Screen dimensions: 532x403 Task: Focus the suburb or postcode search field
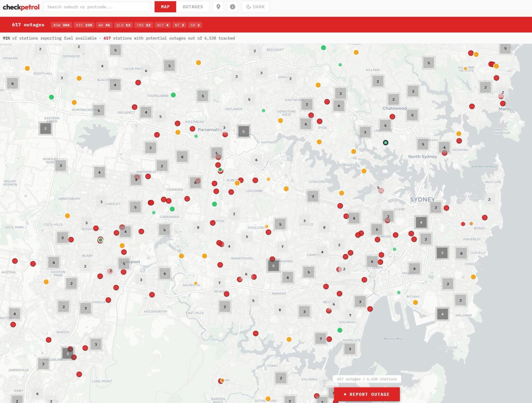click(x=97, y=7)
